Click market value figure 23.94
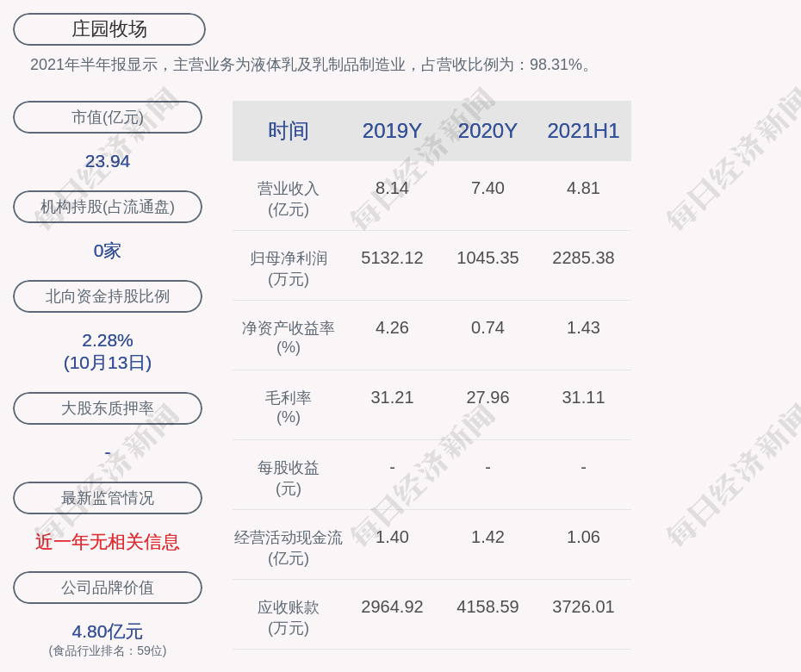The image size is (801, 672). click(108, 161)
